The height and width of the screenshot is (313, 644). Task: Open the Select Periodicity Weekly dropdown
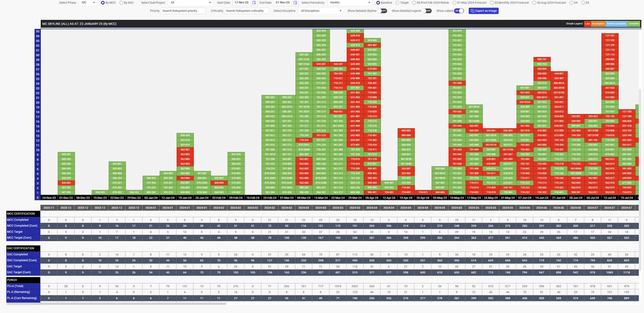350,3
